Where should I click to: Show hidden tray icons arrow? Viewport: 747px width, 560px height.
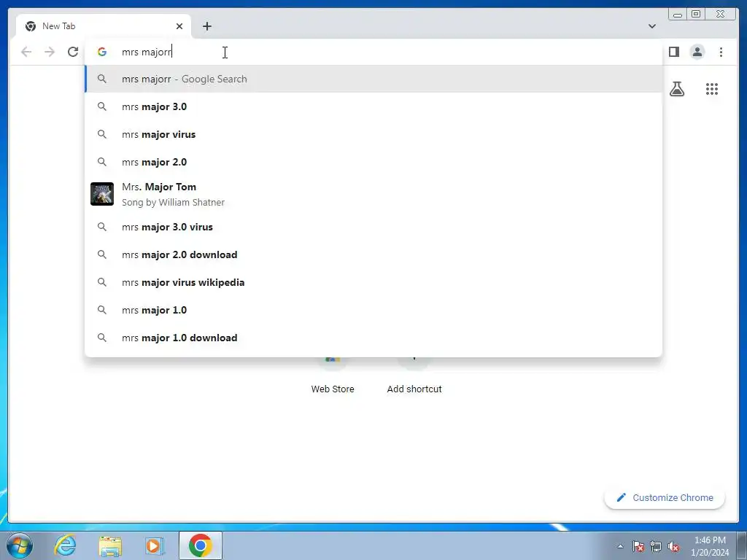620,546
